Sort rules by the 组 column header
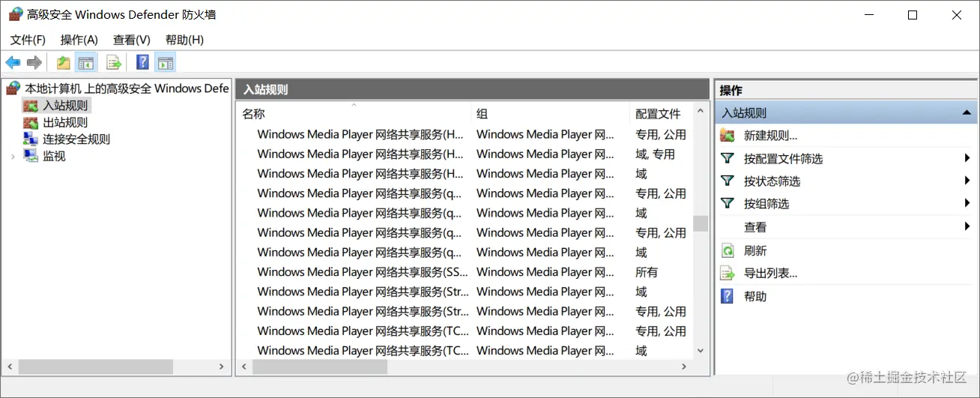This screenshot has height=398, width=980. 551,114
